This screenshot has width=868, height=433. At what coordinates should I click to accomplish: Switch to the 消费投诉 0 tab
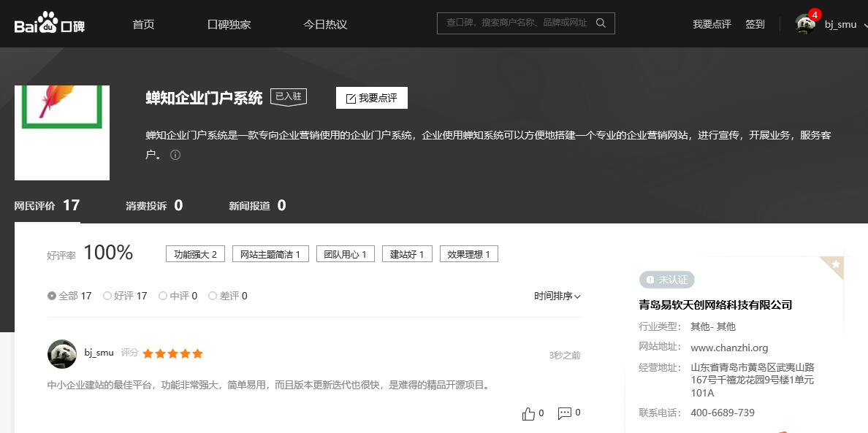(154, 206)
